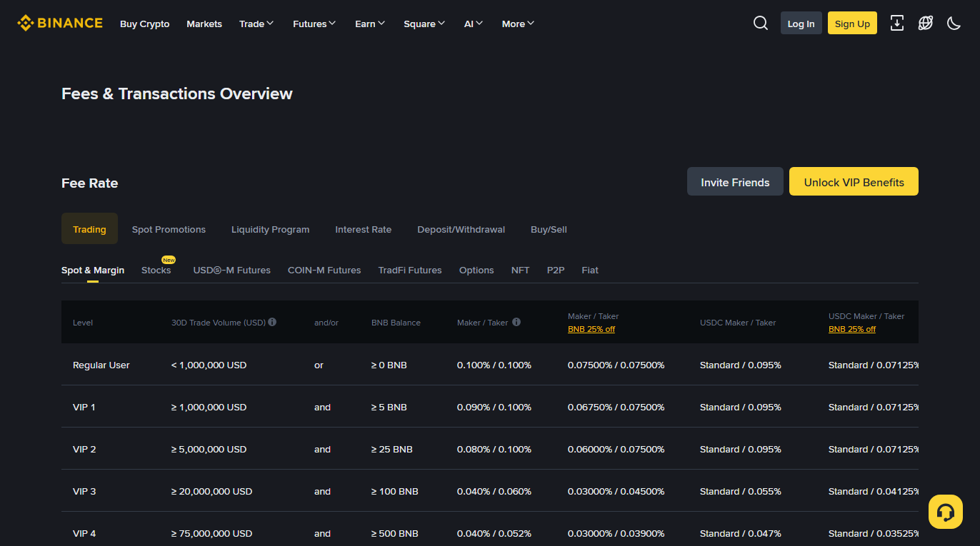Click the '0.040% / 0.052%' fee cell
The image size is (980, 546).
pos(494,533)
